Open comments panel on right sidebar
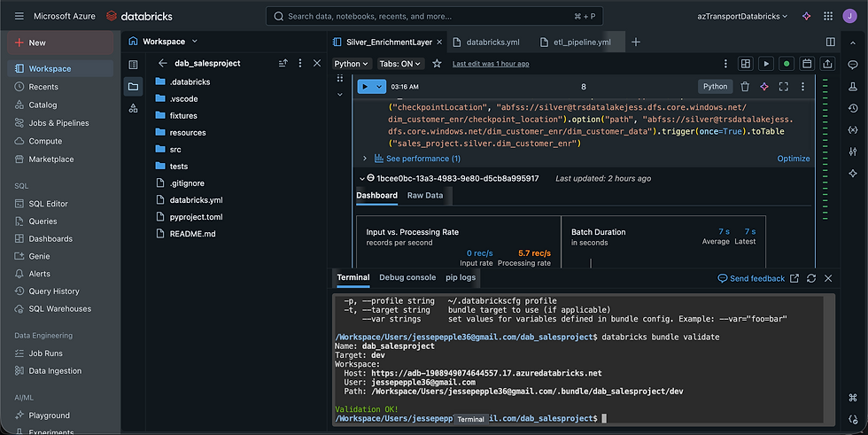The width and height of the screenshot is (868, 435). (852, 65)
